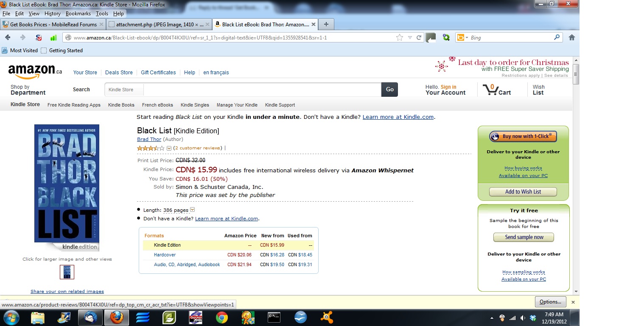Click the Amazon search input field

[262, 90]
